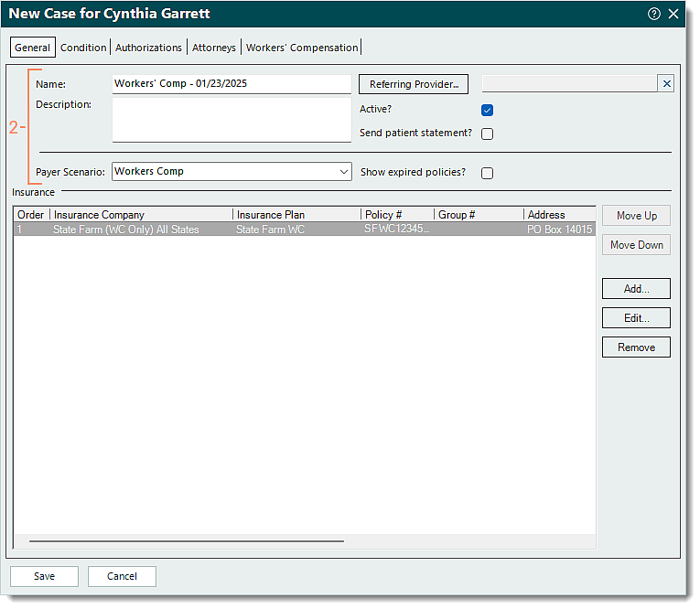Sort by Group # column header
The image size is (700, 609).
coord(479,215)
